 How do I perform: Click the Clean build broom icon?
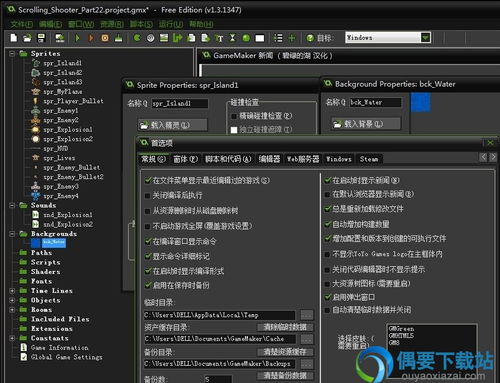point(118,38)
